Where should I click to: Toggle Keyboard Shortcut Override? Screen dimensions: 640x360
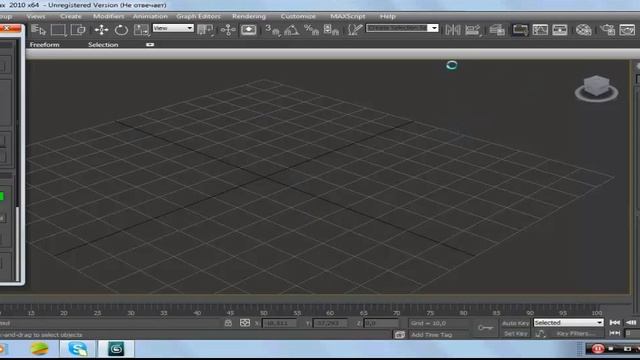(x=248, y=30)
